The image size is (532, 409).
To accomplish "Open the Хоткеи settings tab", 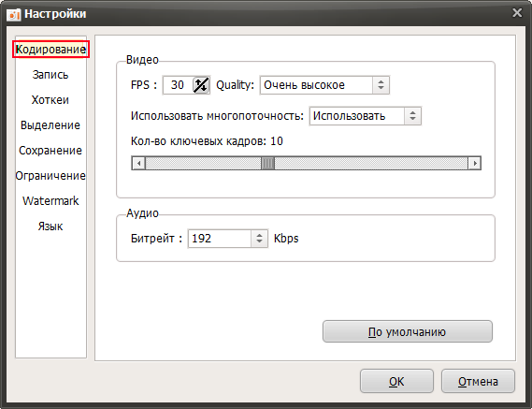I will [x=50, y=100].
